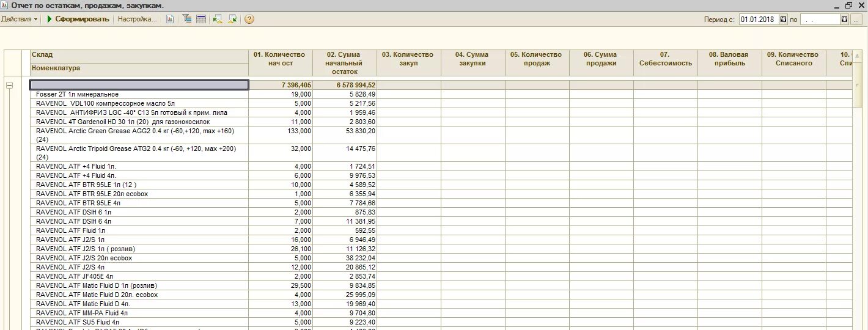
Task: Click the 03. Количество закуп header
Action: pos(409,63)
